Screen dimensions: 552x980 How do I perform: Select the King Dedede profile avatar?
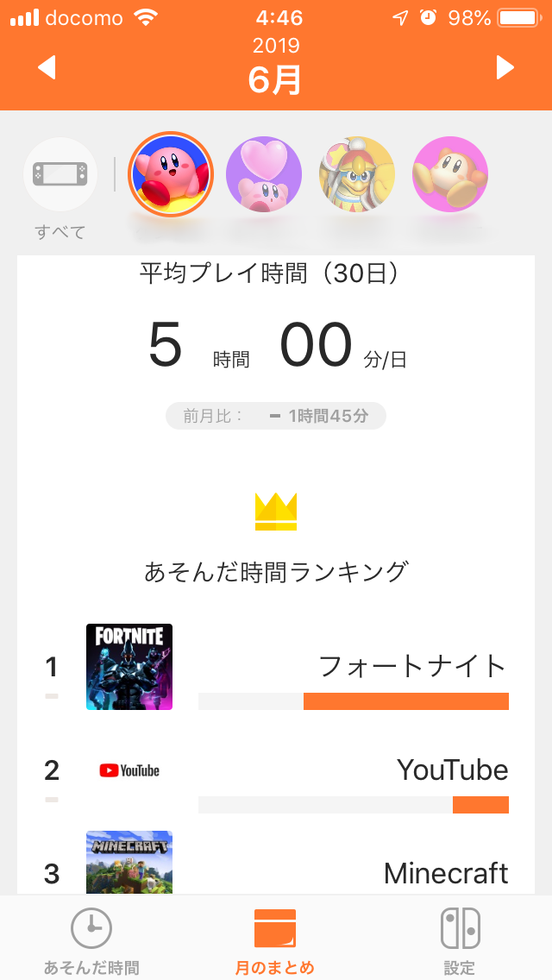[x=357, y=174]
